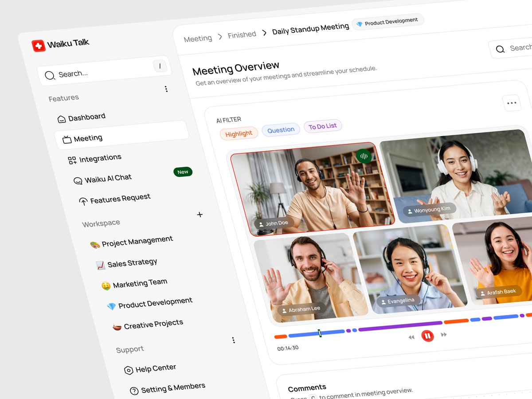Click the playback progress slider

pos(320,332)
